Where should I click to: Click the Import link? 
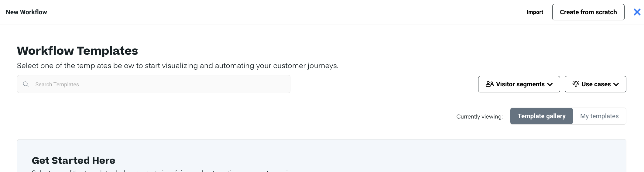pyautogui.click(x=535, y=12)
